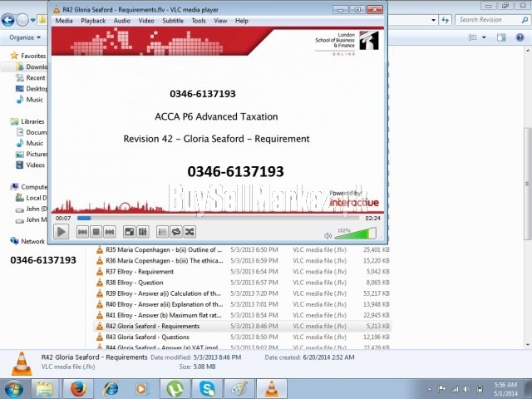
Task: Open Firefox from the taskbar
Action: pyautogui.click(x=77, y=388)
